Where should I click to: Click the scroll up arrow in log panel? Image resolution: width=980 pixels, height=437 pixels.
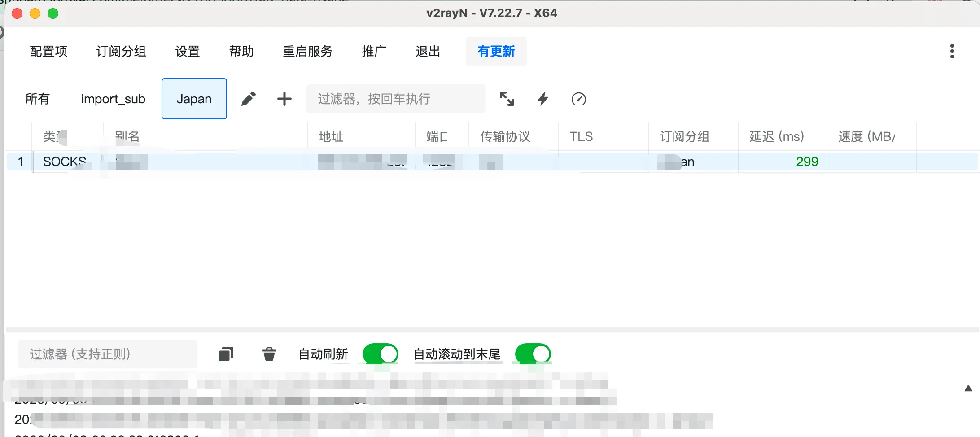click(968, 388)
